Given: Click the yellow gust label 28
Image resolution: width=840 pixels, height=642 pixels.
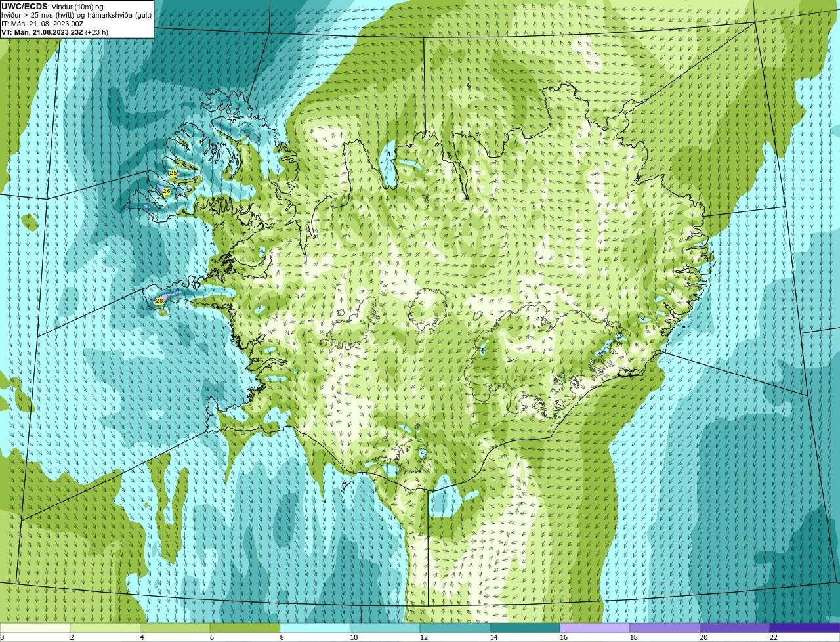Looking at the screenshot, I should pyautogui.click(x=159, y=301).
